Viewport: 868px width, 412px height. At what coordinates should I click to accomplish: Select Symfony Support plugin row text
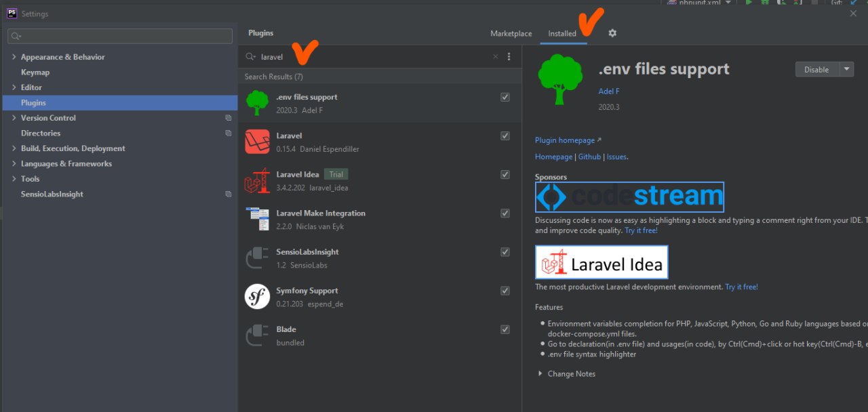(x=307, y=291)
